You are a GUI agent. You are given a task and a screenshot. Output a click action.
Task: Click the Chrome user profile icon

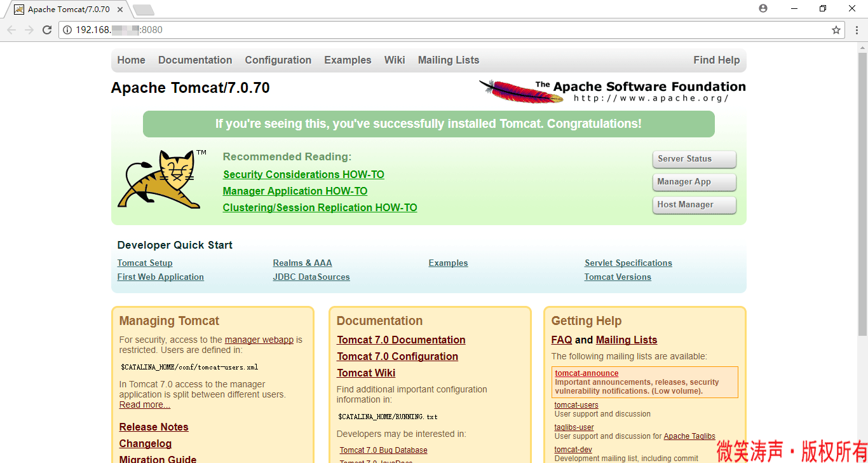763,8
